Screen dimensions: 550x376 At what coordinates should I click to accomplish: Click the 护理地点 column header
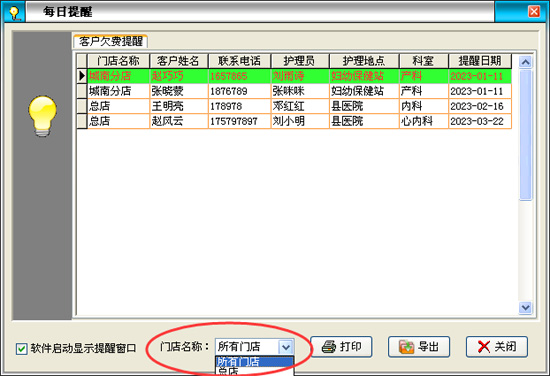pos(364,61)
